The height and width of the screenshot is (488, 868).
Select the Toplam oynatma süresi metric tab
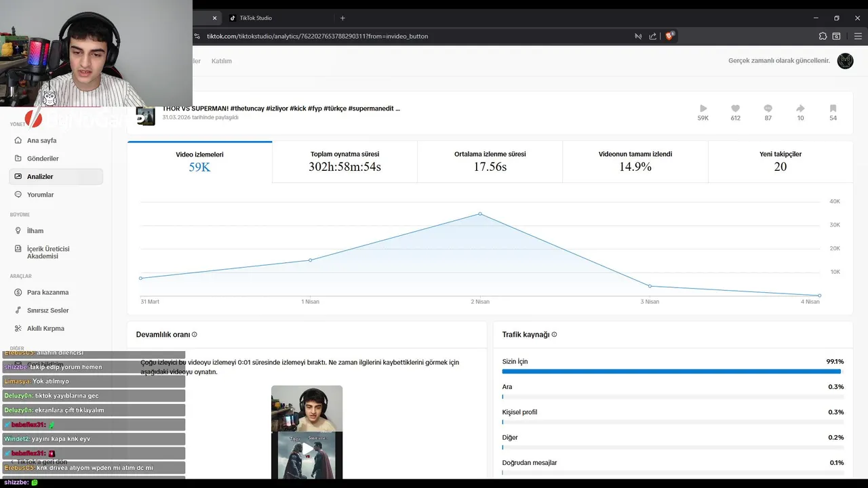pos(344,161)
